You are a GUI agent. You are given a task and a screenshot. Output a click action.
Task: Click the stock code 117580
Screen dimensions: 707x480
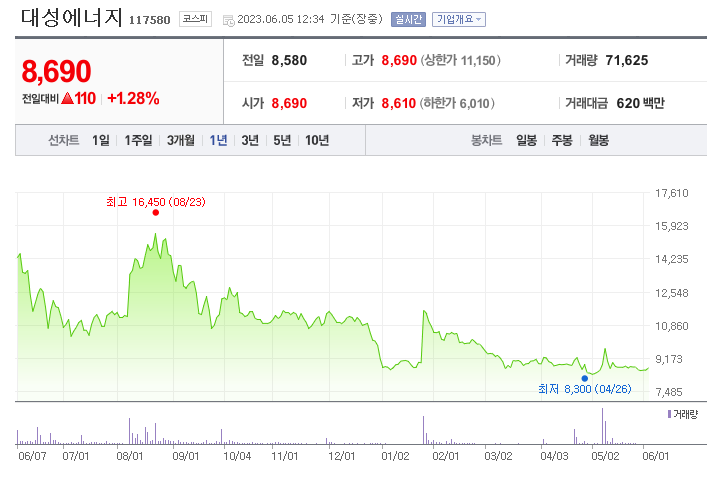(150, 20)
